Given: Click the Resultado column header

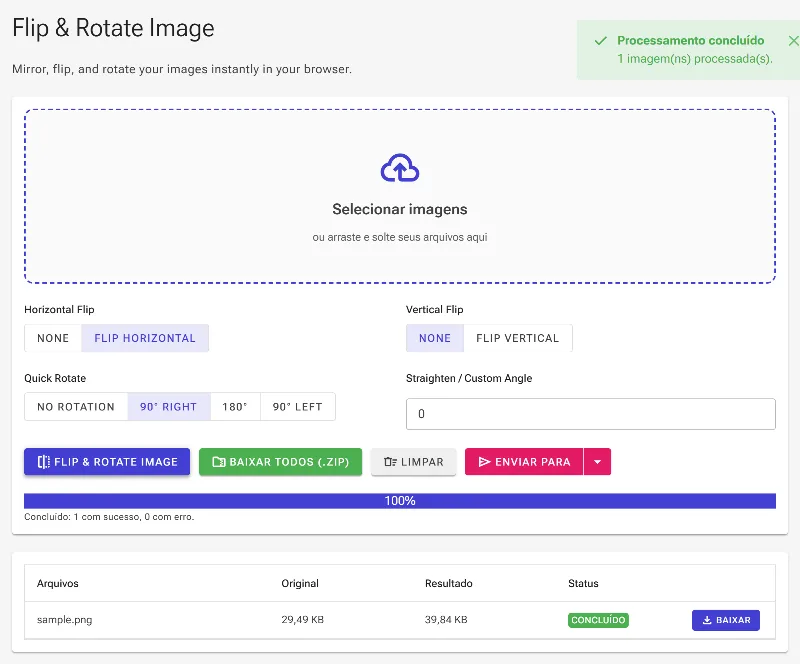Looking at the screenshot, I should pyautogui.click(x=448, y=583).
